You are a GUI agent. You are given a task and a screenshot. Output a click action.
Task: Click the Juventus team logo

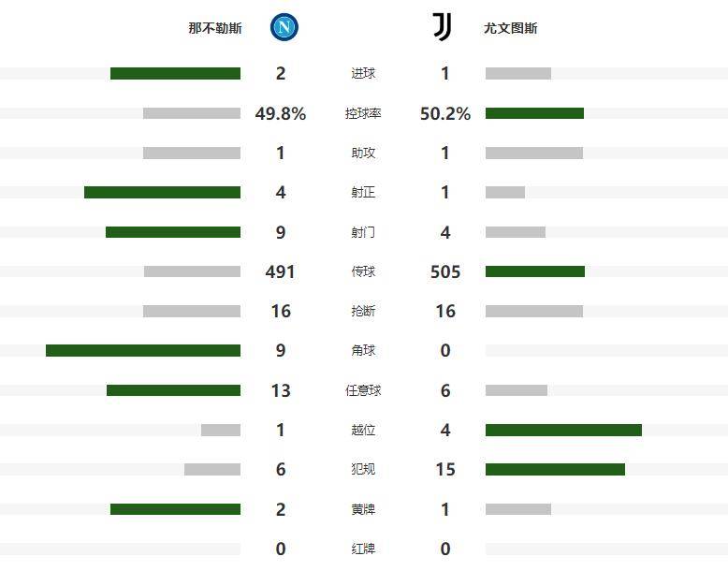click(442, 28)
